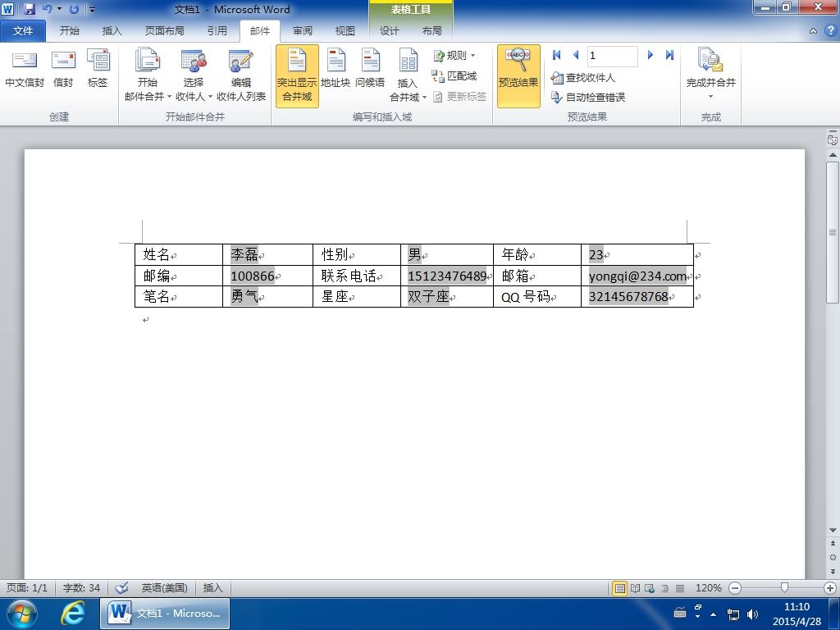Switch to References (引用) tab
Viewport: 840px width, 630px height.
[217, 31]
